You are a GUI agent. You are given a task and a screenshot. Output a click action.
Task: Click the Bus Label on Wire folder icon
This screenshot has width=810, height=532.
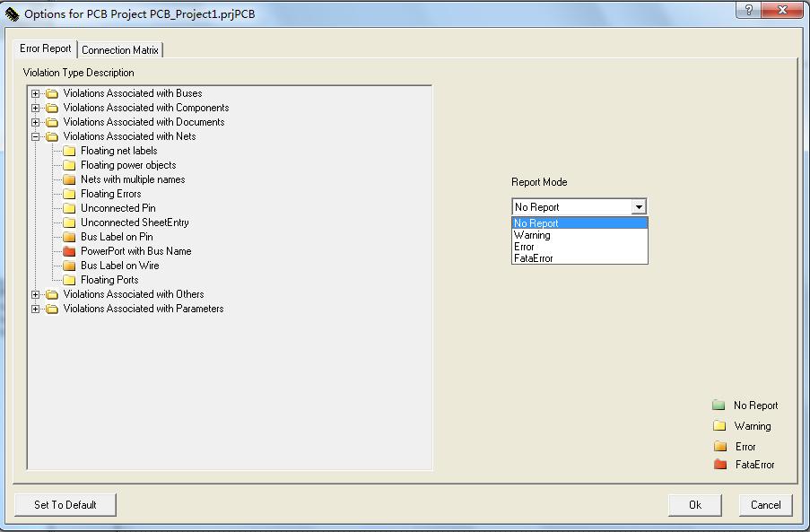69,266
